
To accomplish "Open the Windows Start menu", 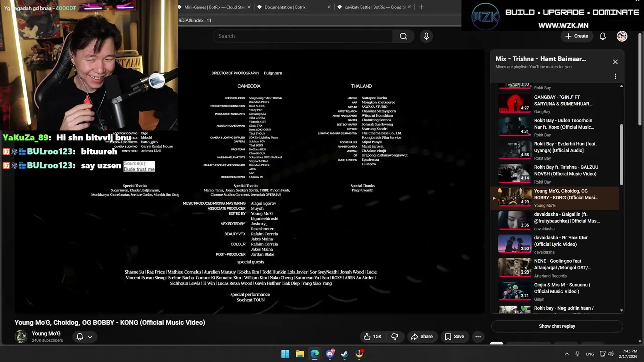I will 285,354.
